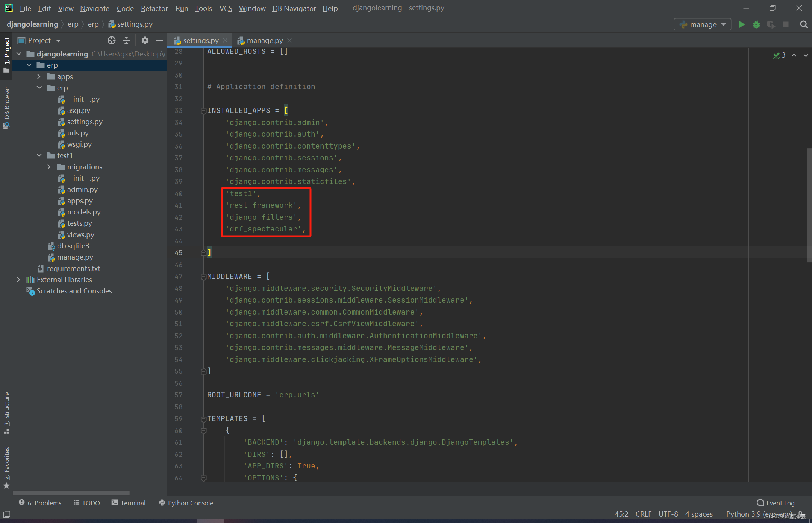Click the Search icon in top right

(x=804, y=24)
